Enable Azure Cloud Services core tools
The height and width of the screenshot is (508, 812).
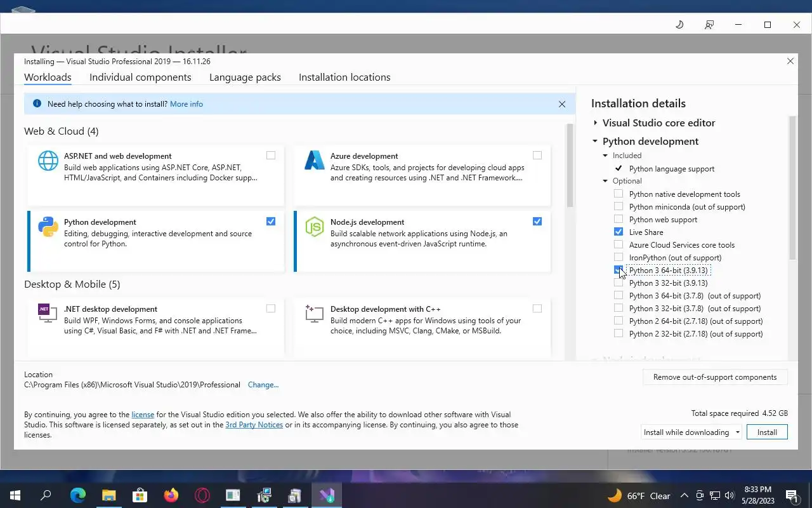point(619,244)
